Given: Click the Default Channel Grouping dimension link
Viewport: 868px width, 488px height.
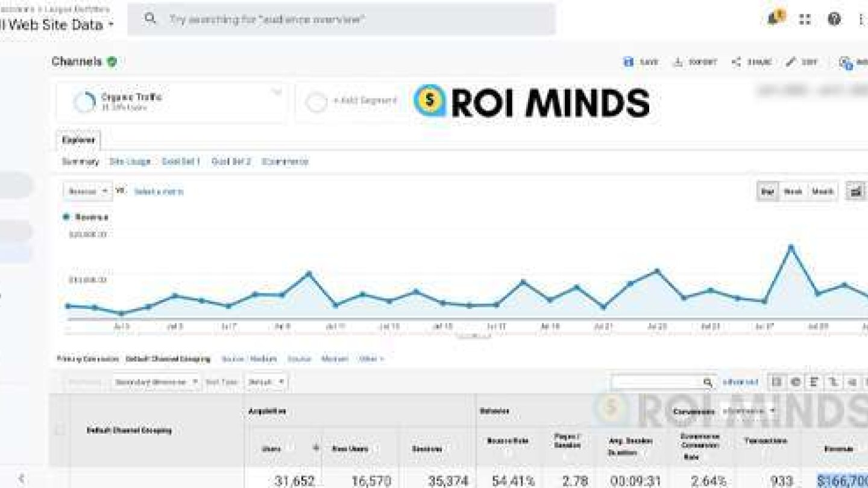Looking at the screenshot, I should (168, 359).
